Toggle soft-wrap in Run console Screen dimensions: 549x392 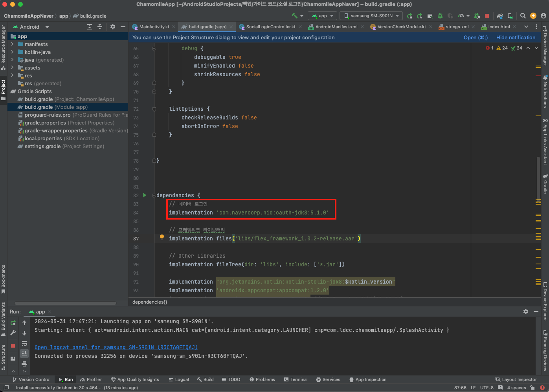point(24,343)
